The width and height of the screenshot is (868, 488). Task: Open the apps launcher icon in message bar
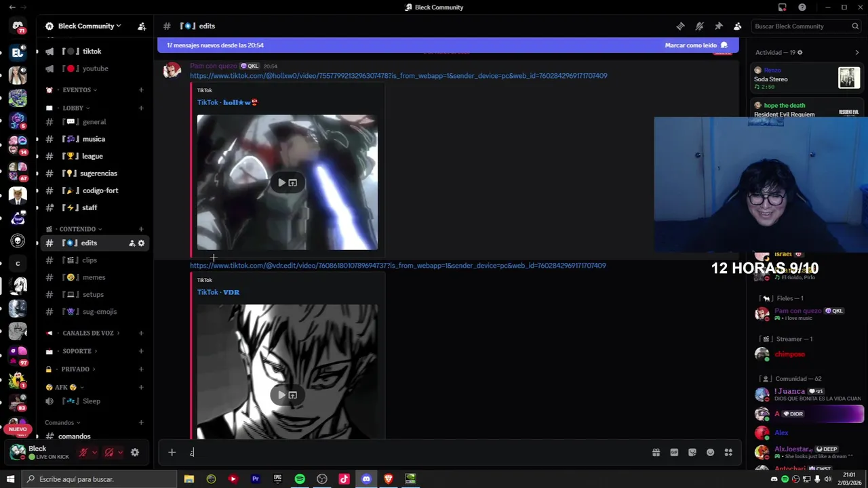[x=728, y=453]
